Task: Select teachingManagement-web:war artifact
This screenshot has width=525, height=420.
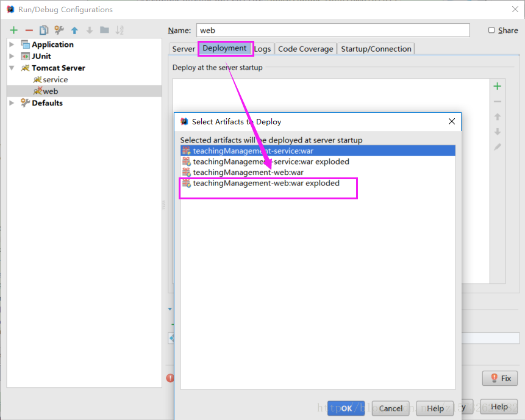Action: [x=318, y=173]
